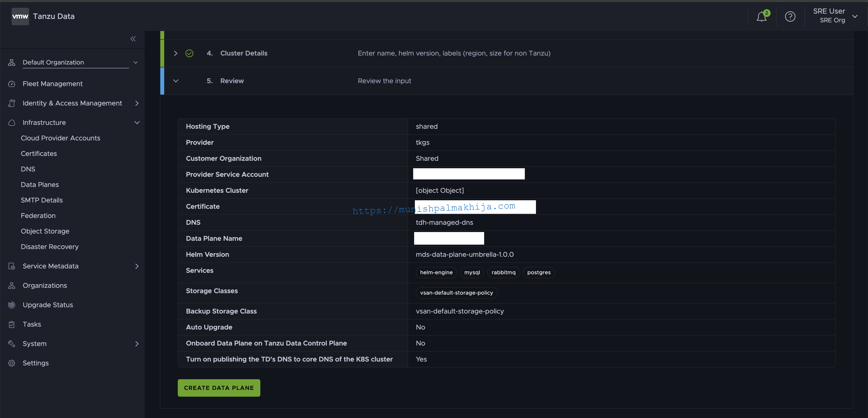
Task: Click the tdh-managed-dns value
Action: click(x=444, y=223)
